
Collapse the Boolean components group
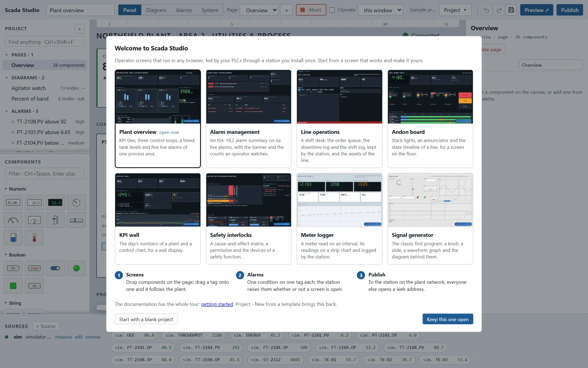pyautogui.click(x=6, y=255)
